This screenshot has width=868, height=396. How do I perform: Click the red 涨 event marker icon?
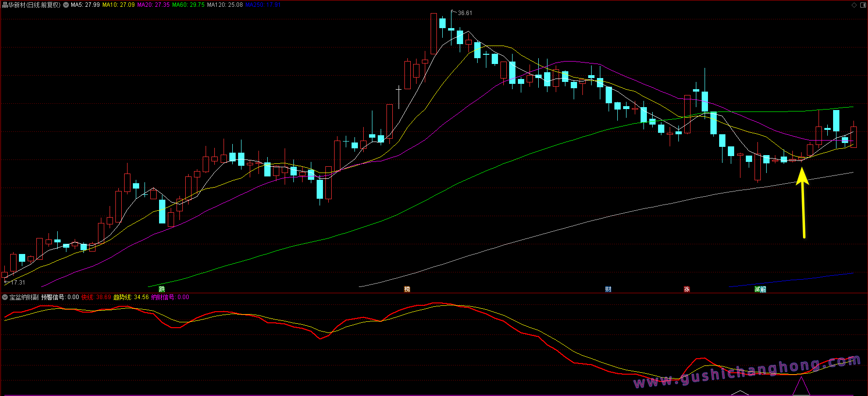(x=687, y=289)
